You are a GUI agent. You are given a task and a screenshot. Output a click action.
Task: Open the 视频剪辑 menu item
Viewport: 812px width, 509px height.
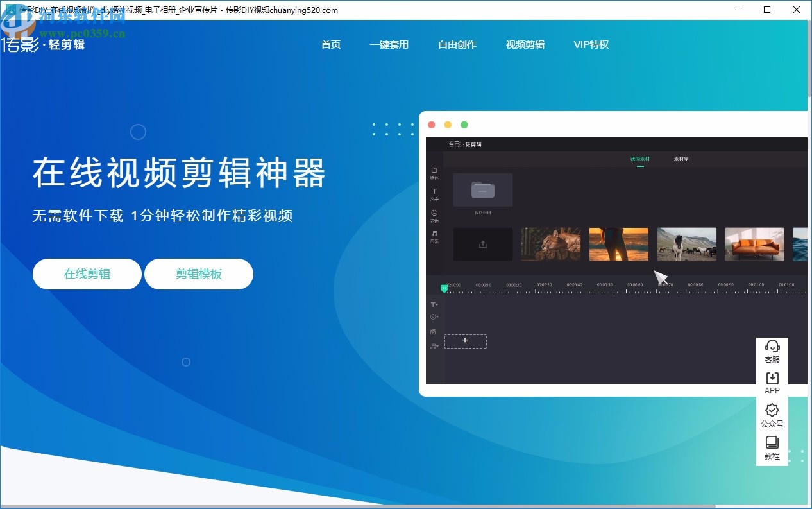point(525,44)
